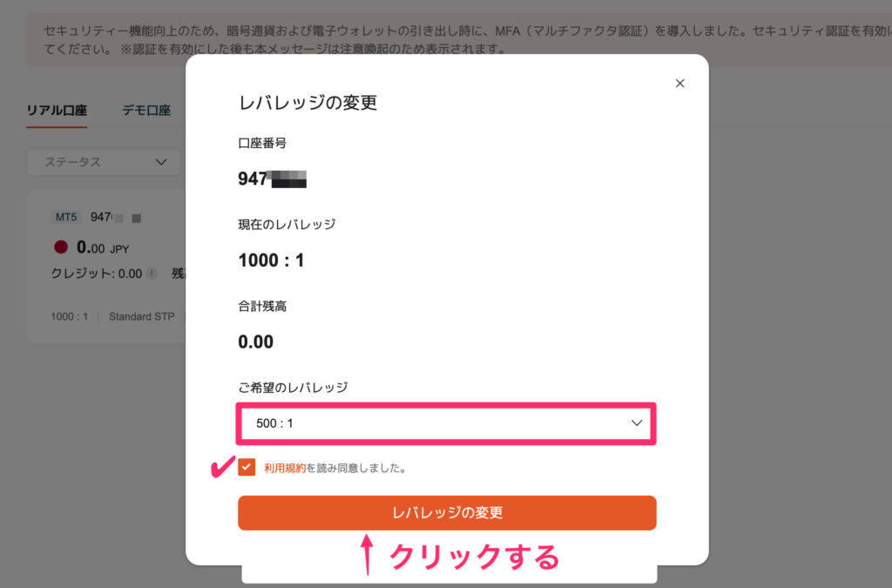Click the 0.00 JPY account balance
The height and width of the screenshot is (588, 892).
coord(103,247)
